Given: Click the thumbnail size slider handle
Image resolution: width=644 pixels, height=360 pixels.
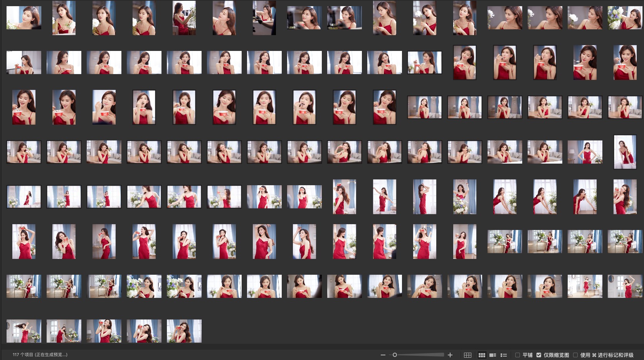Looking at the screenshot, I should point(395,355).
